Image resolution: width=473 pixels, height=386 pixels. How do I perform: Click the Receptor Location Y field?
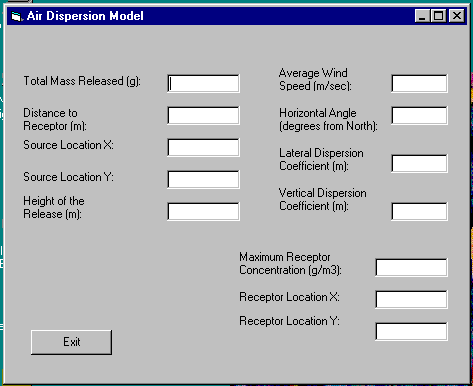(x=411, y=331)
